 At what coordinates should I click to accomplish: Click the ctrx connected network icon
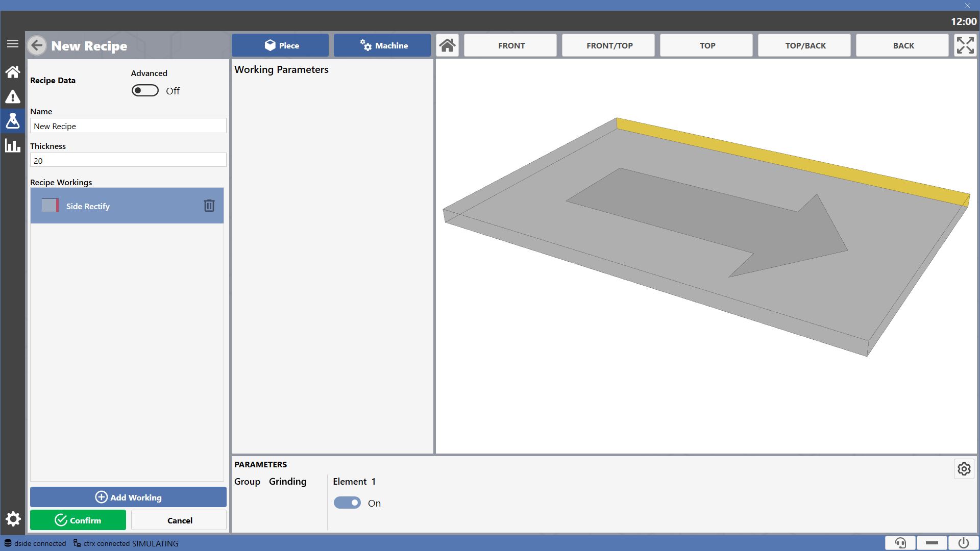click(77, 543)
